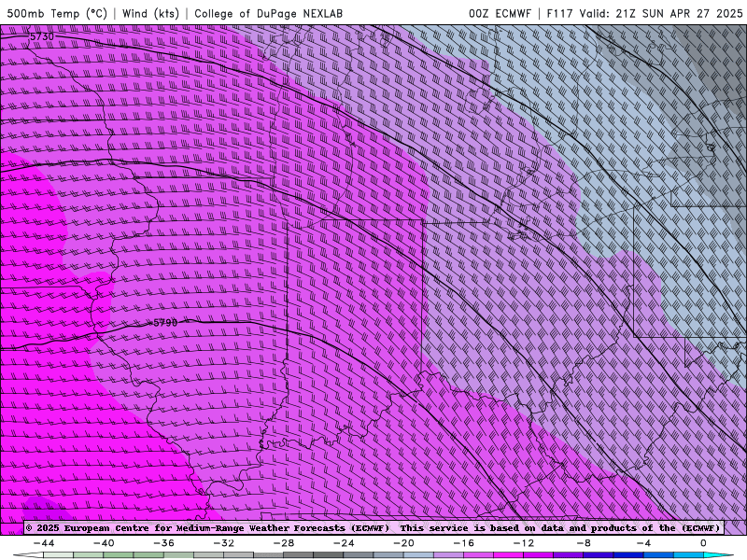Click the -12 color bar label

click(524, 543)
